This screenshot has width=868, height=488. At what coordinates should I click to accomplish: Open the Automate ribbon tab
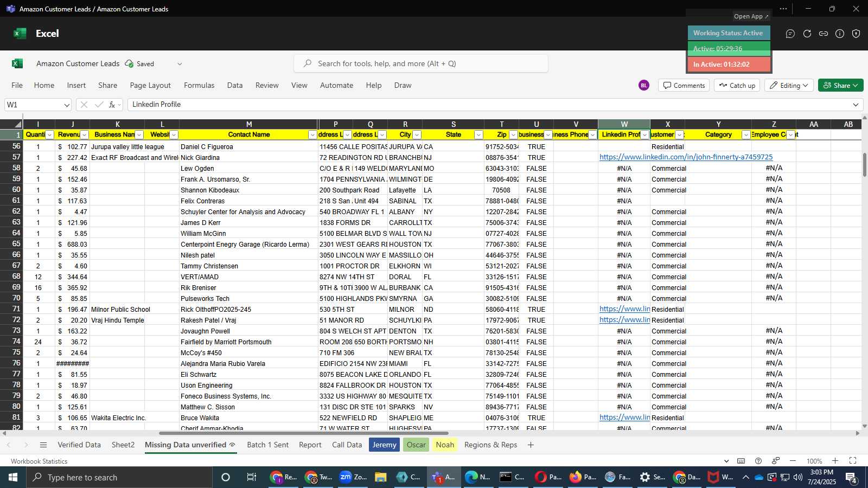[x=336, y=86]
